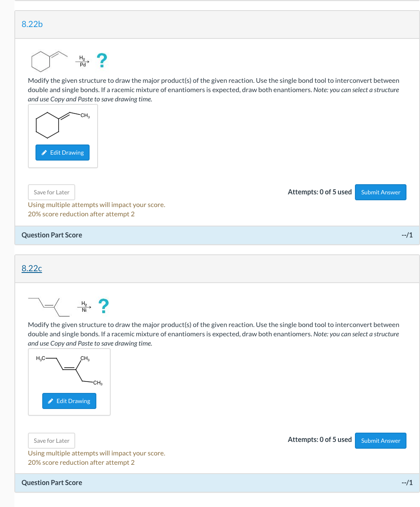420x507 pixels.
Task: Submit Answer for question 8.22c
Action: click(380, 441)
